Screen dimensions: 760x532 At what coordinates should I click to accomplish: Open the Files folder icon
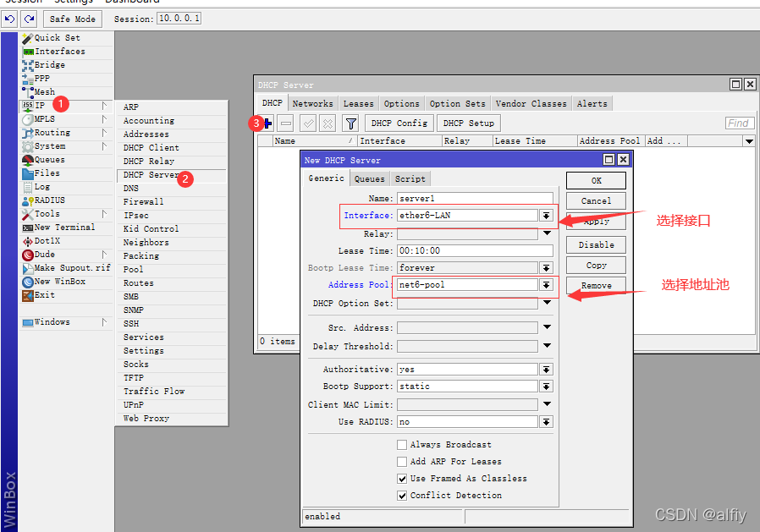tap(28, 173)
